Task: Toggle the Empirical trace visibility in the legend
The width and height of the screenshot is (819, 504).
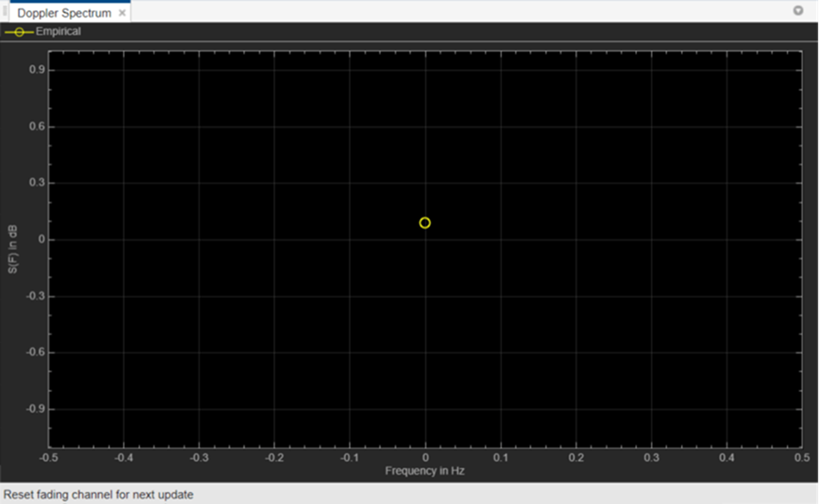Action: (x=19, y=31)
